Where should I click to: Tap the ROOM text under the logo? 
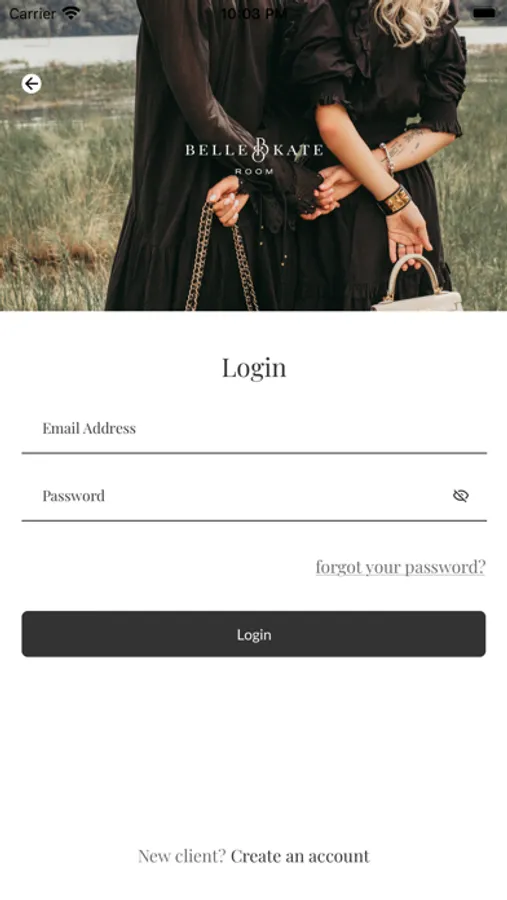pos(254,171)
